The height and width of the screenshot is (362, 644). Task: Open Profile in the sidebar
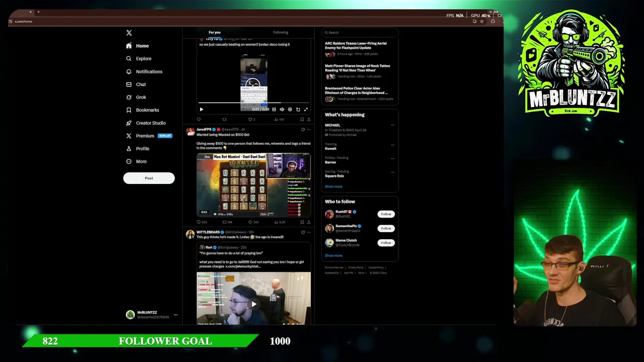tap(137, 148)
